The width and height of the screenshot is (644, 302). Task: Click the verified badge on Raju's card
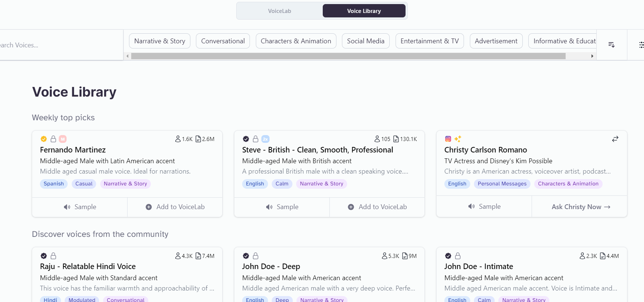point(44,256)
